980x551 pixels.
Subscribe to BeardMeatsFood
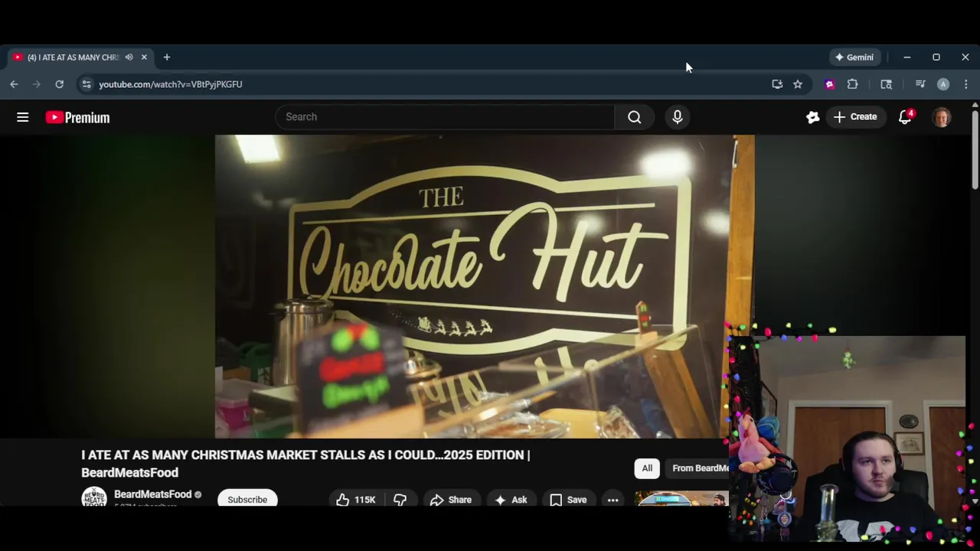247,499
